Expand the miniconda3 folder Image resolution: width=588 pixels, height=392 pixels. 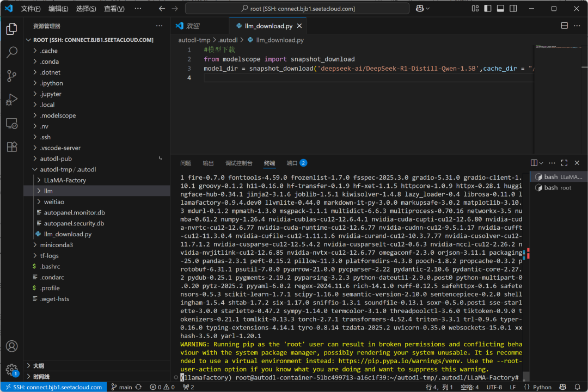97,245
